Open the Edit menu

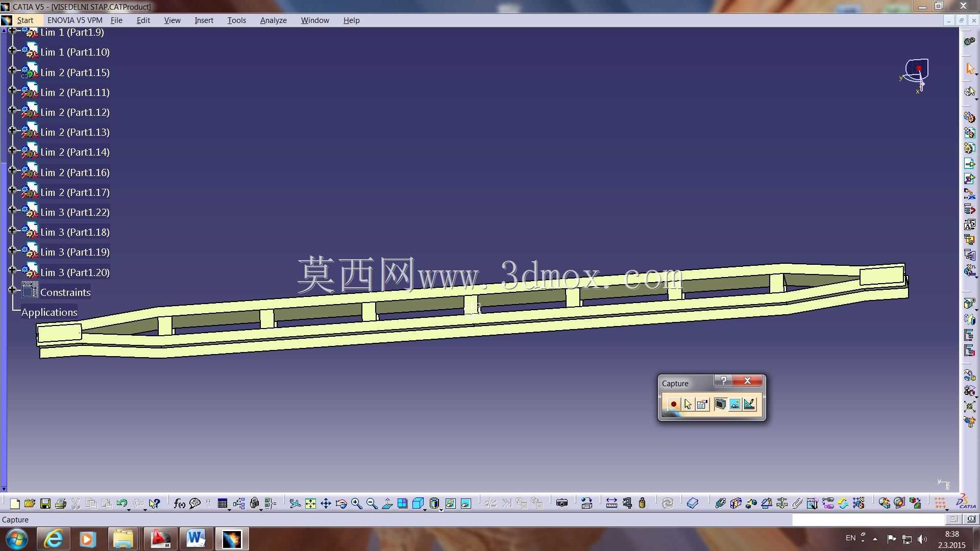[143, 20]
